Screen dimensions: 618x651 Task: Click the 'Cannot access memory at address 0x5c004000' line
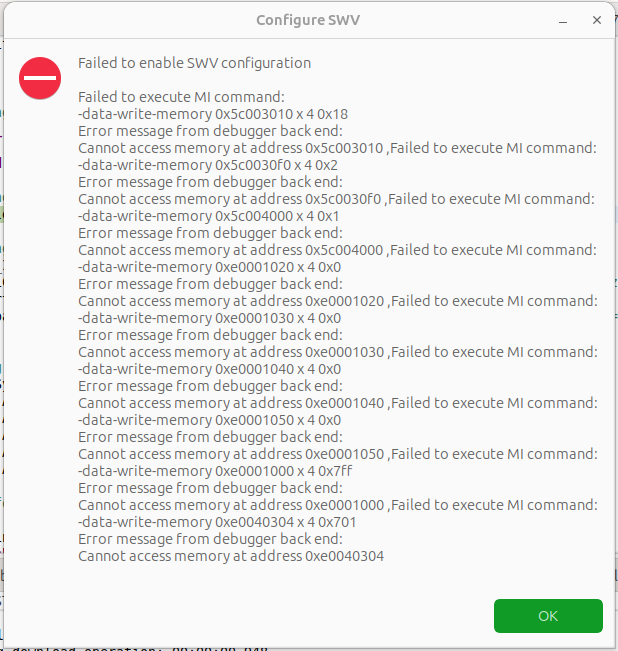pos(231,250)
